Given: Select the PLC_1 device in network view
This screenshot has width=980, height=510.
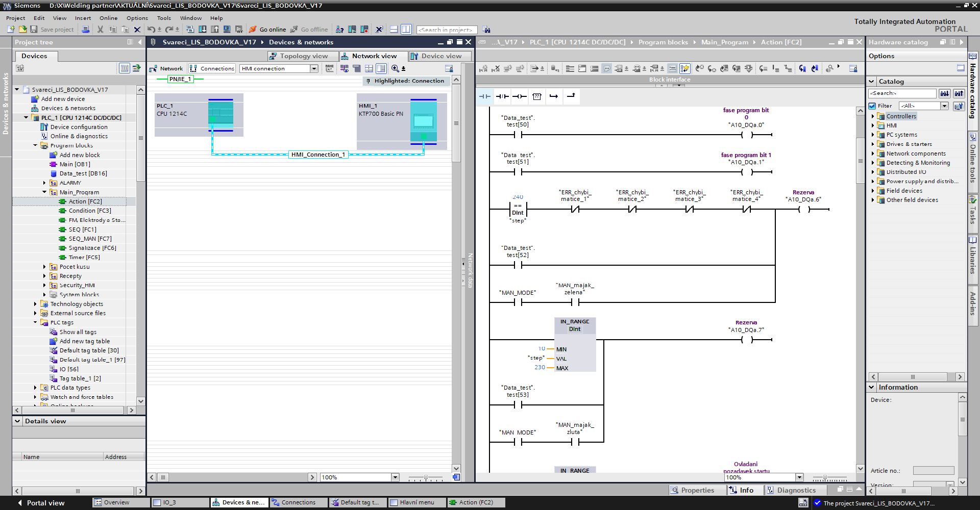Looking at the screenshot, I should pos(199,115).
